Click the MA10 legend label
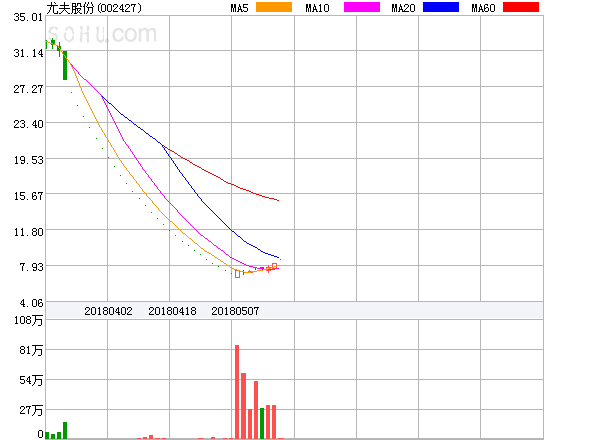 (317, 8)
